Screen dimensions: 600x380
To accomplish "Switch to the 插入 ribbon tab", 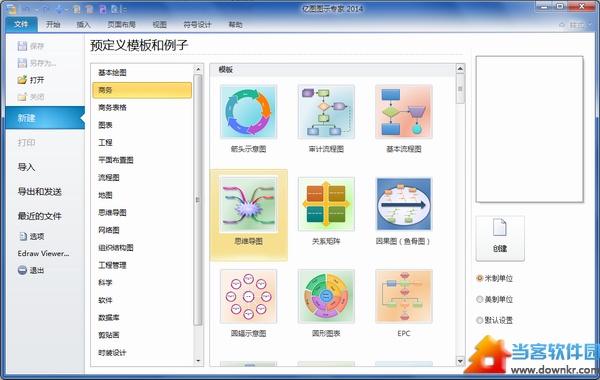I will 83,24.
